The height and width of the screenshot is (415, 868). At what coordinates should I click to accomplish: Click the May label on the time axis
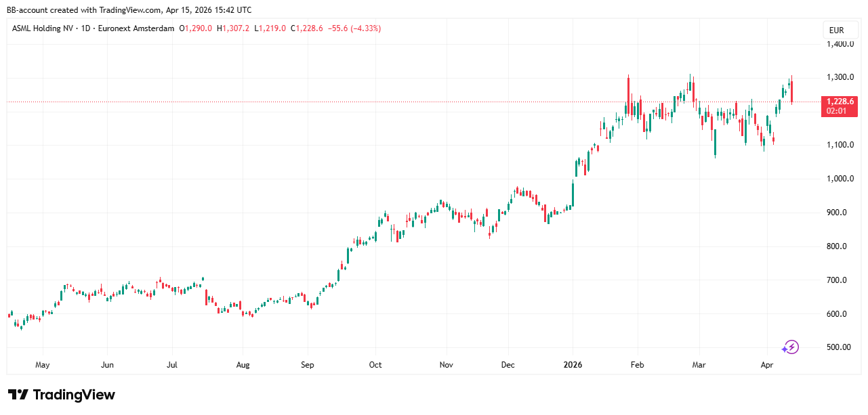pos(42,365)
